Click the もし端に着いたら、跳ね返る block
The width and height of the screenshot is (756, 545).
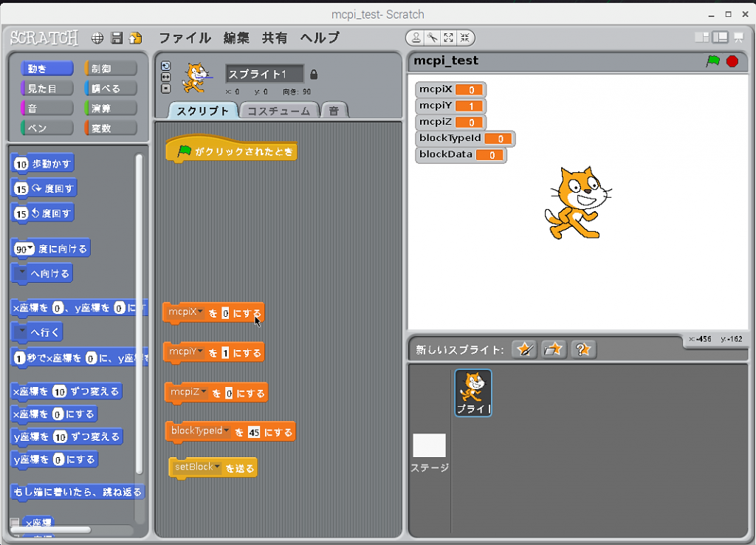[78, 492]
